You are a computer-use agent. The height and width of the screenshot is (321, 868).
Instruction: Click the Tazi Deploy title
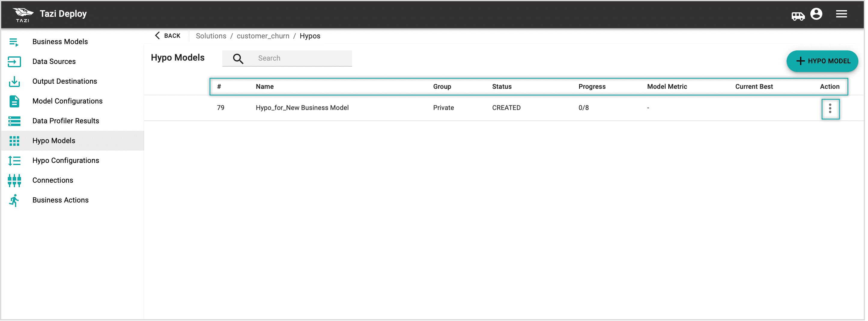coord(63,14)
